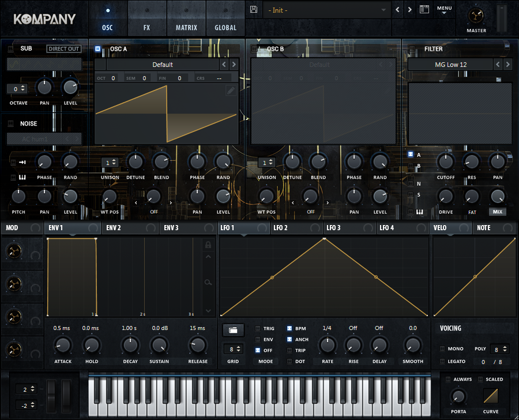The width and height of the screenshot is (519, 420).
Task: Enable the FILTER checkbox
Action: click(x=412, y=48)
